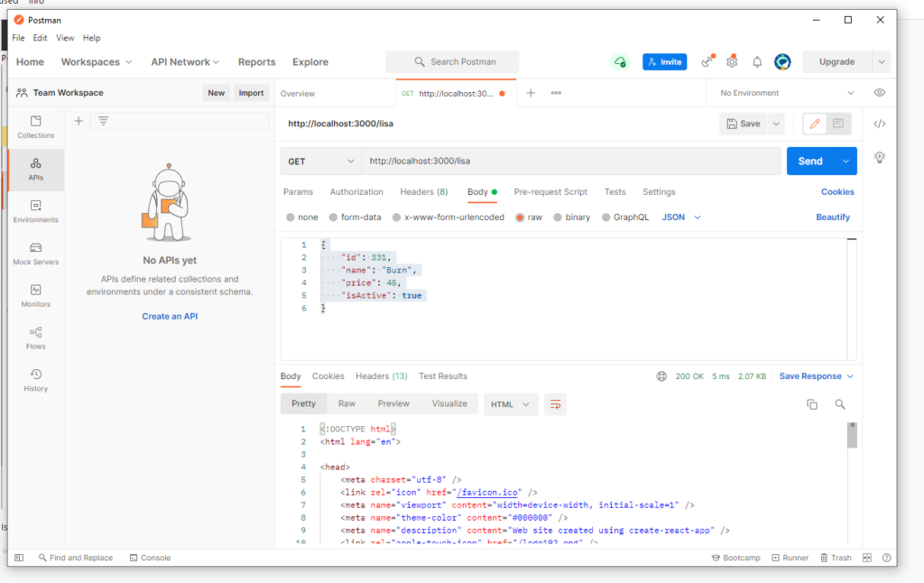Screen dimensions: 924x583
Task: Open the capture requests satellite icon
Action: pos(707,61)
